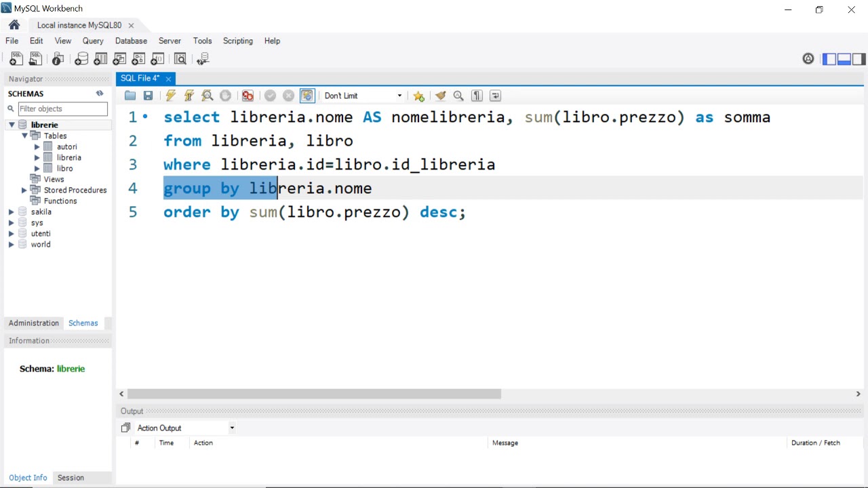Open the Scripting menu

(238, 41)
